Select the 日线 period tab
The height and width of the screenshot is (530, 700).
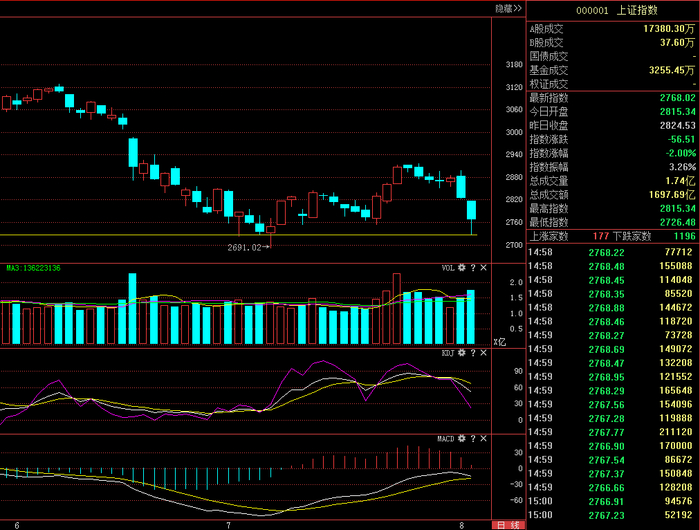click(508, 525)
